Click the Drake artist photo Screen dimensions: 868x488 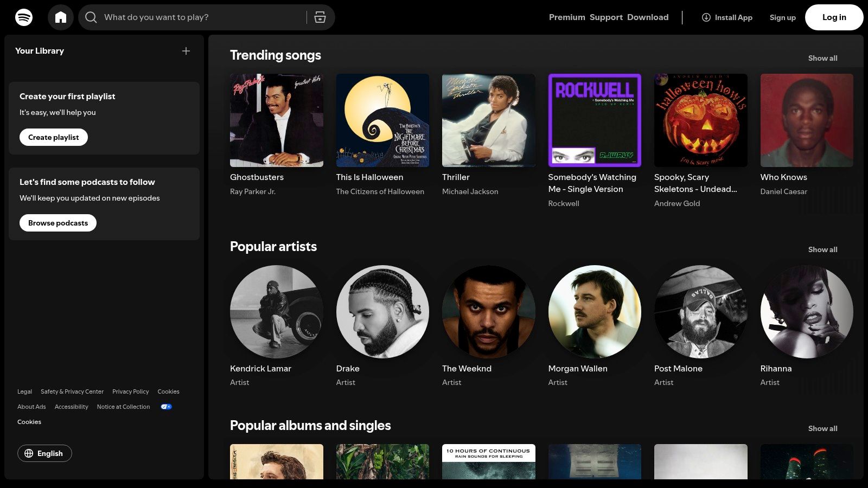pyautogui.click(x=382, y=312)
